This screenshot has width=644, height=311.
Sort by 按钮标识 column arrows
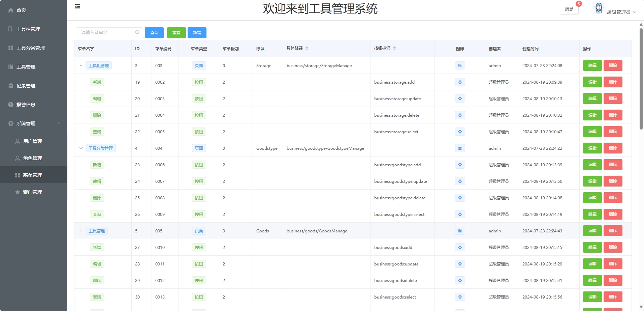[x=394, y=49]
